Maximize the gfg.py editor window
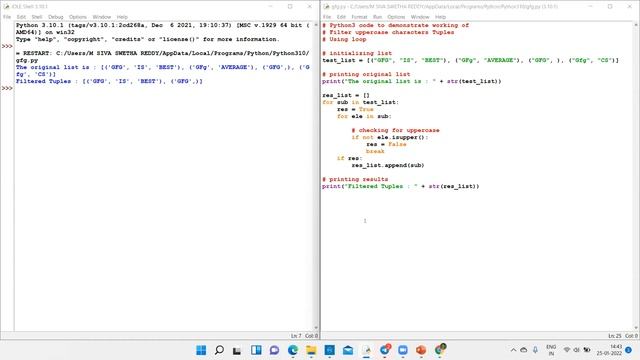This screenshot has height=360, width=640. click(610, 7)
